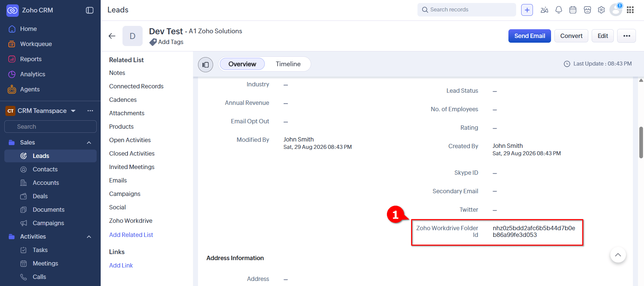
Task: Open the Contacts module
Action: 45,169
